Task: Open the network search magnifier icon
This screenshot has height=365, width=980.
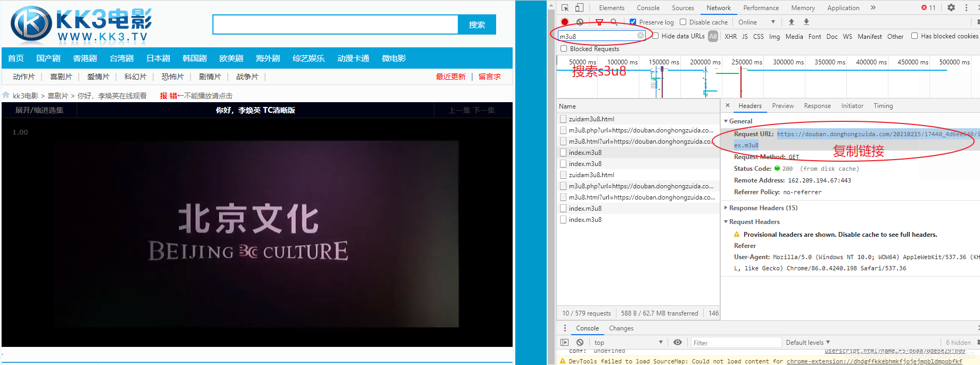Action: point(614,22)
